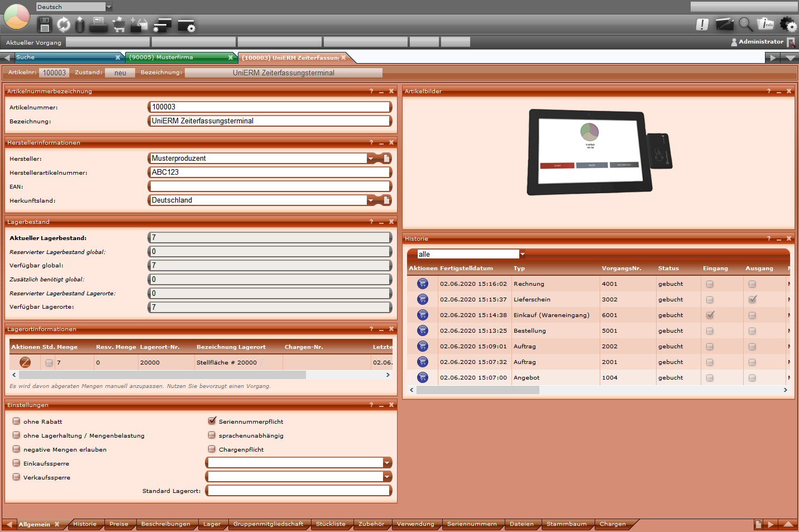
Task: Click the save floppy disk toolbar icon
Action: coord(44,25)
